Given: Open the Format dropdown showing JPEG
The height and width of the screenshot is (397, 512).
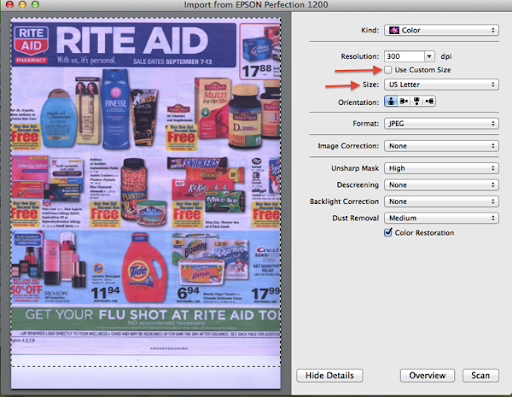Looking at the screenshot, I should [441, 124].
